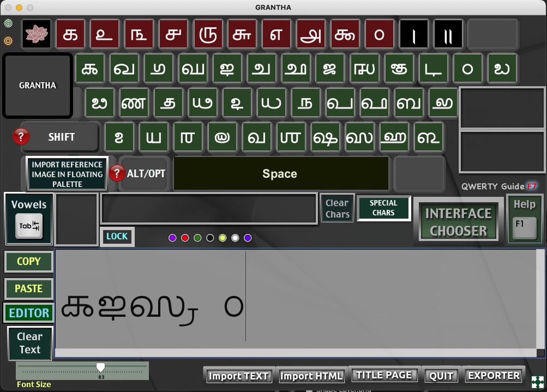Click the green spiral icon at top-left

(8, 23)
